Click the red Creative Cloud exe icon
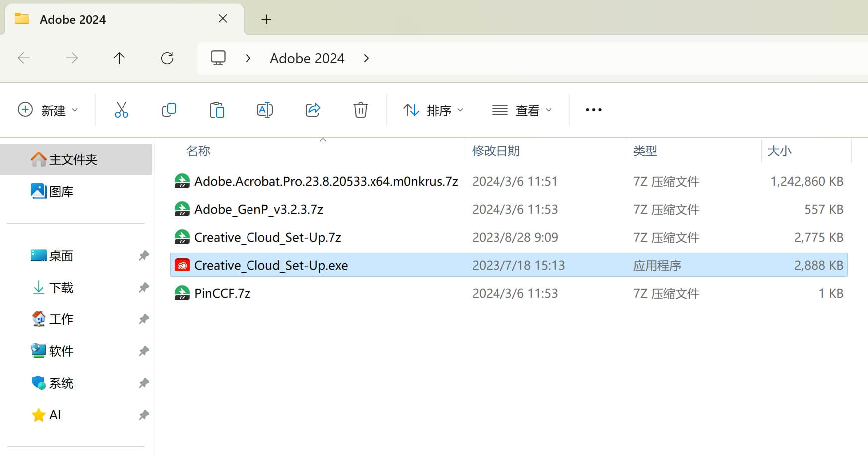Viewport: 868px width, 456px height. [x=182, y=265]
